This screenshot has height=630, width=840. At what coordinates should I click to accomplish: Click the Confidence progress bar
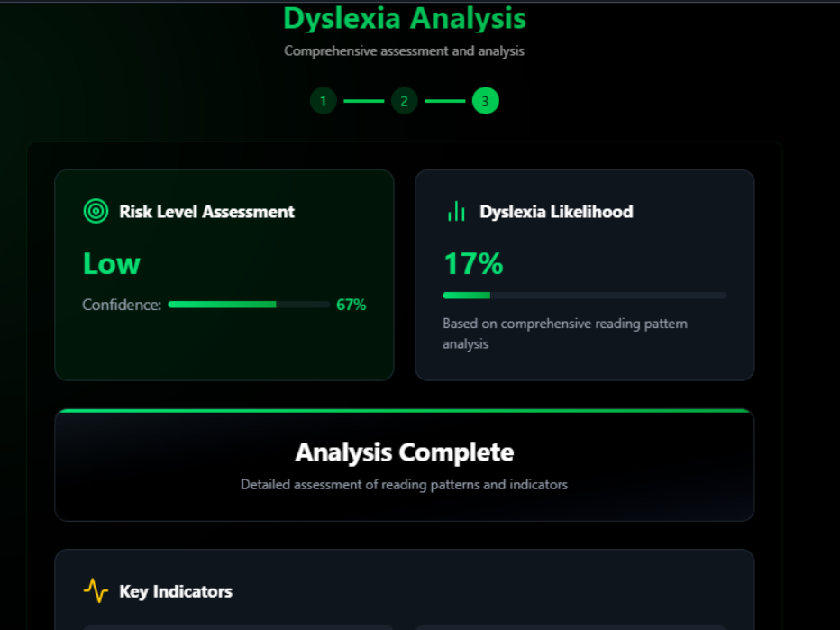coord(249,305)
